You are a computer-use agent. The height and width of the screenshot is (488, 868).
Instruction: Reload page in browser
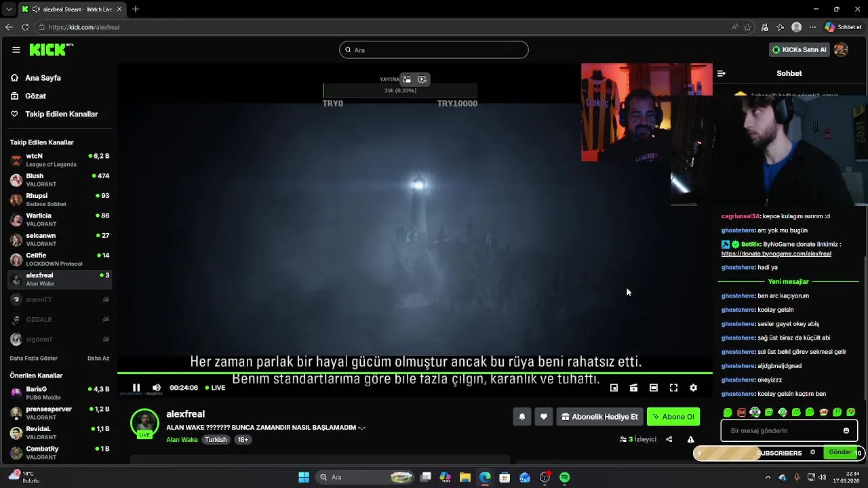pos(25,27)
